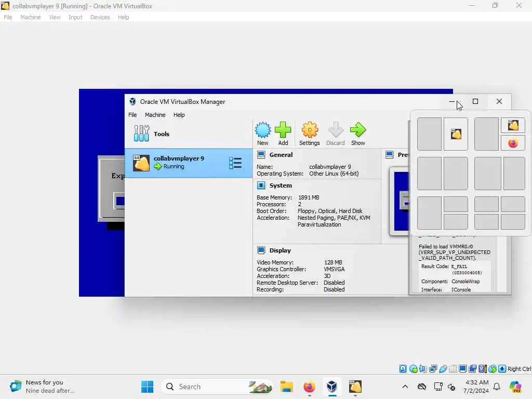Viewport: 532px width, 399px height.
Task: Open the machine Settings gear icon
Action: click(310, 134)
